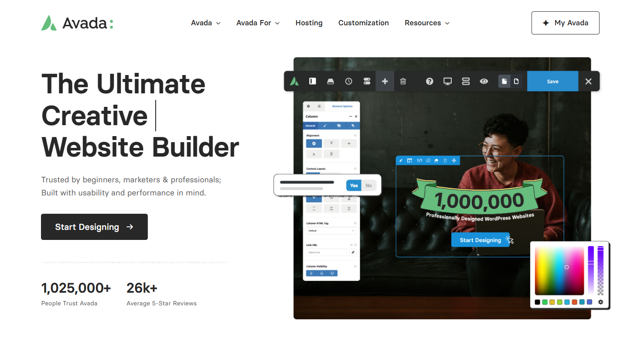This screenshot has width=644, height=342.
Task: Click the help question mark icon
Action: [429, 81]
